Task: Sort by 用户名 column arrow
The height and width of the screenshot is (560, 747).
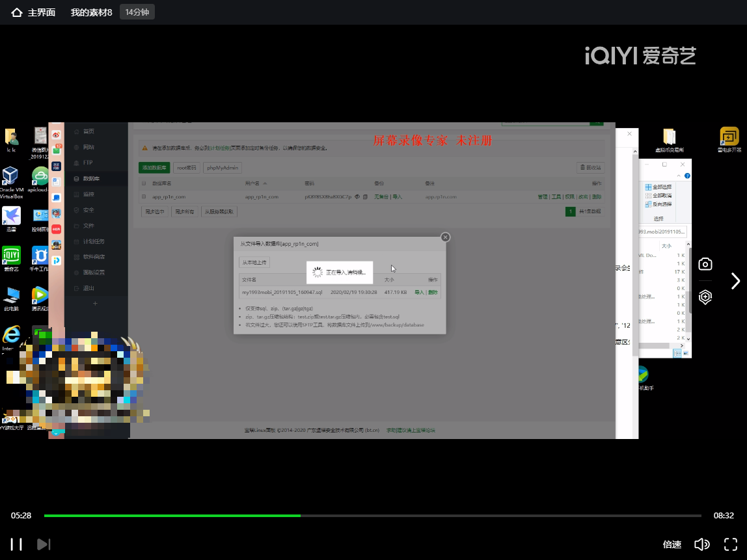Action: (x=265, y=183)
